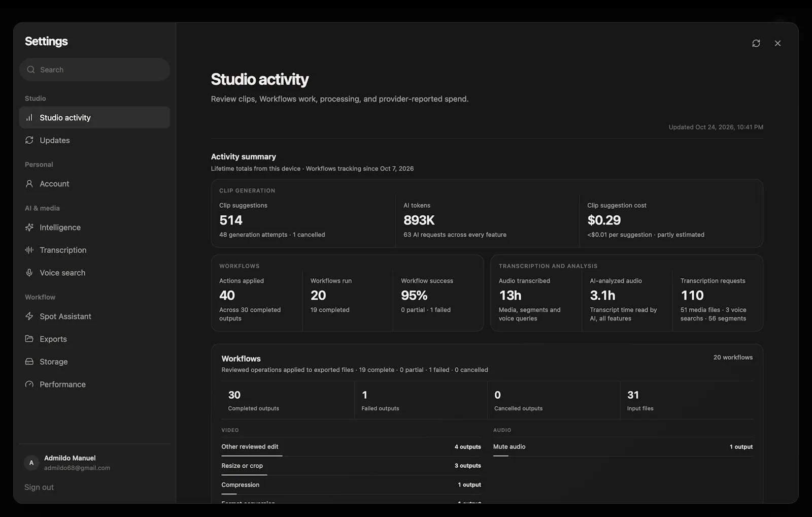Click the 20 workflows count label

[x=733, y=358]
